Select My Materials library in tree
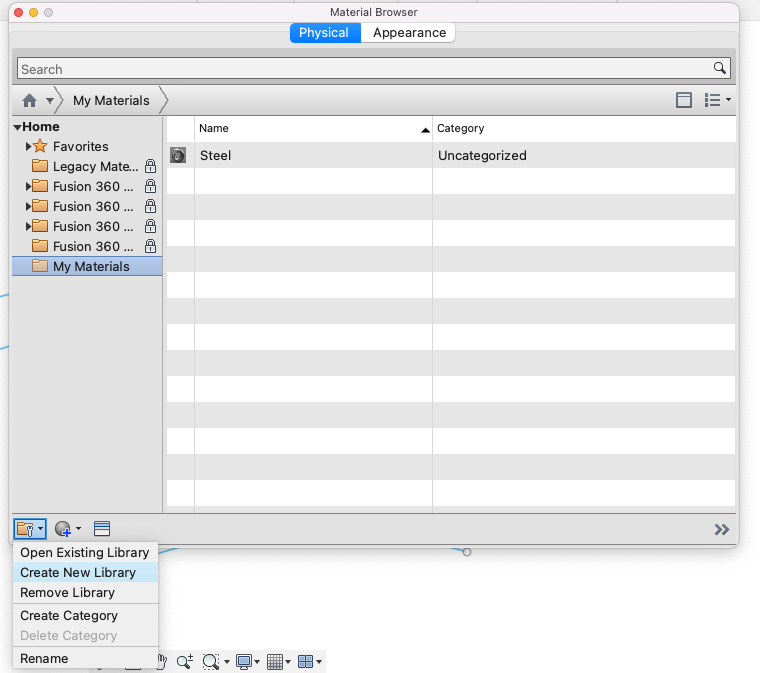The height and width of the screenshot is (673, 760). tap(91, 266)
